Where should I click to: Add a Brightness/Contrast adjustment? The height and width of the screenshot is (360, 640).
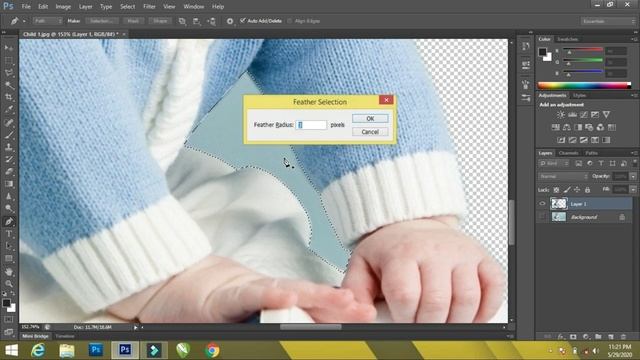tap(561, 115)
